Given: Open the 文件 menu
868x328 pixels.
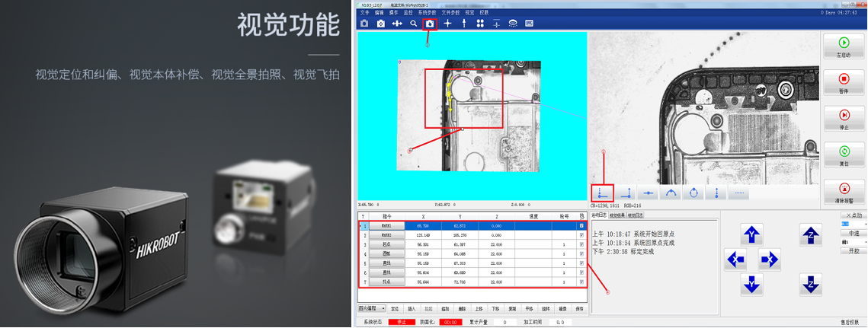Looking at the screenshot, I should 364,12.
